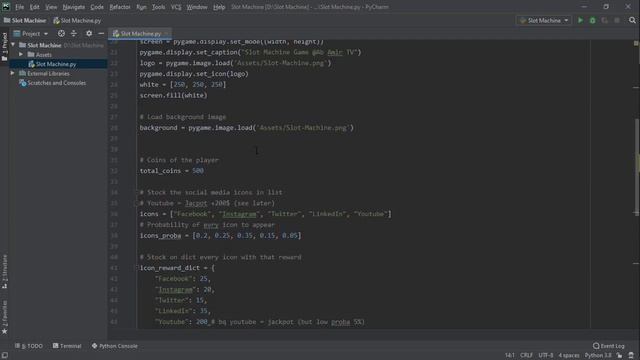Screen dimensions: 640x360
Task: Open the 4 spaces indent selector
Action: pyautogui.click(x=569, y=356)
